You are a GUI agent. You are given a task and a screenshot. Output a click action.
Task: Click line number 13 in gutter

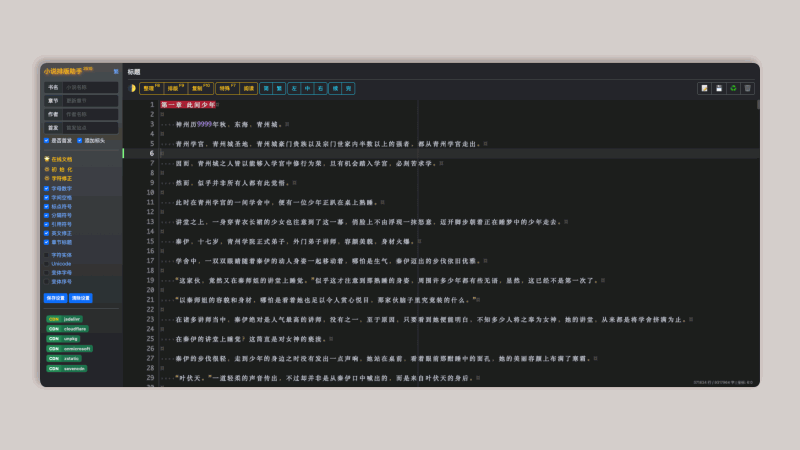pos(150,221)
